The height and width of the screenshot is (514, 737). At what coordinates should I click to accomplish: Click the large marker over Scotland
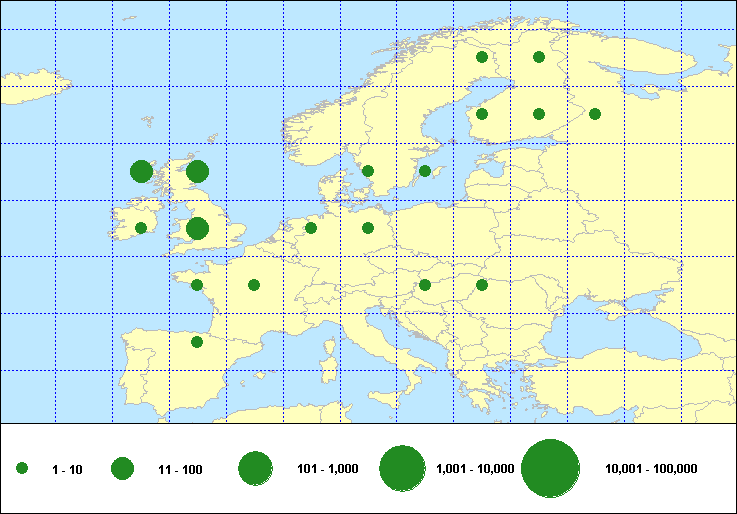(x=197, y=172)
